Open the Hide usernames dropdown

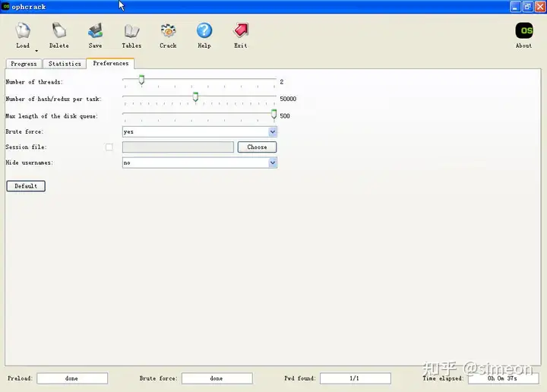(200, 163)
